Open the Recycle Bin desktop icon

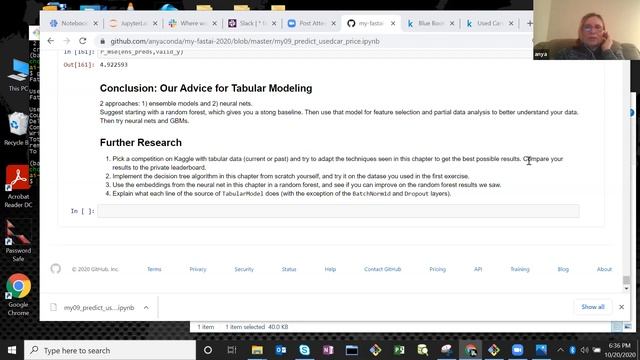tap(17, 129)
